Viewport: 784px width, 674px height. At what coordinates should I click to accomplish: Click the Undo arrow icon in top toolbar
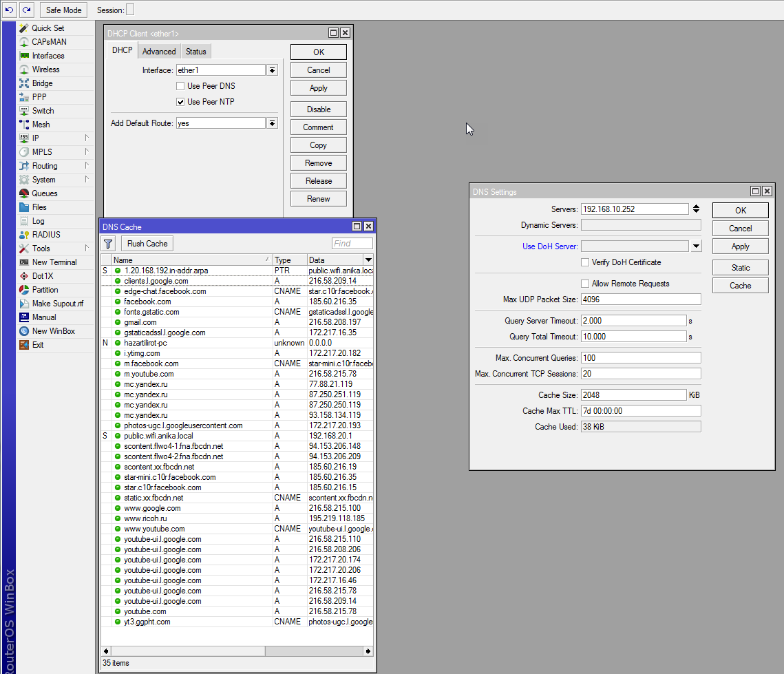pos(10,10)
